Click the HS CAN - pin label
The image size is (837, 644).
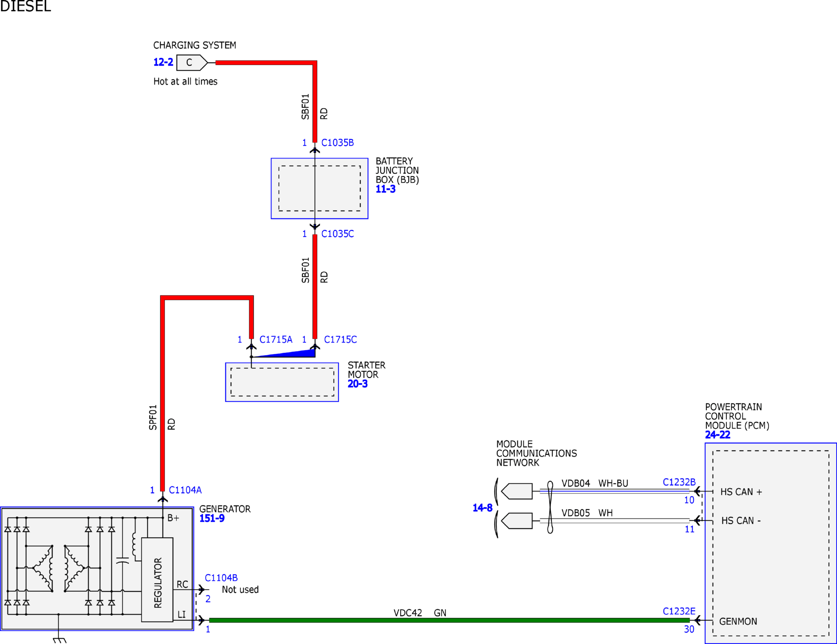tap(741, 521)
